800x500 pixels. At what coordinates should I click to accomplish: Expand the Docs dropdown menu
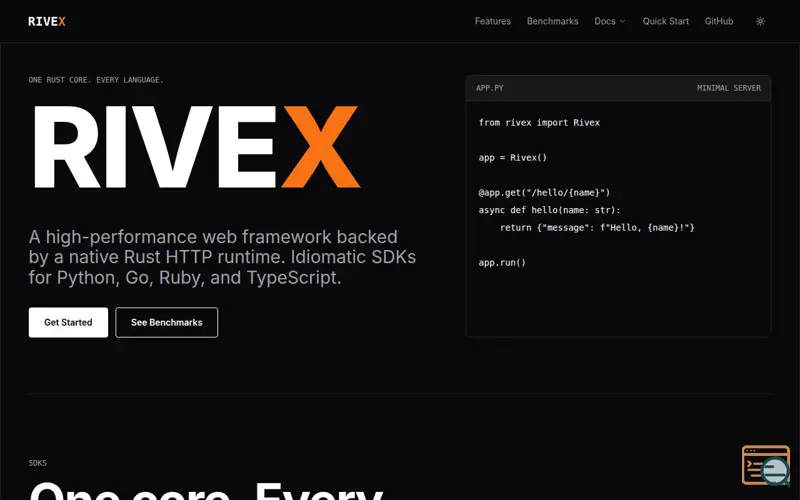(610, 21)
